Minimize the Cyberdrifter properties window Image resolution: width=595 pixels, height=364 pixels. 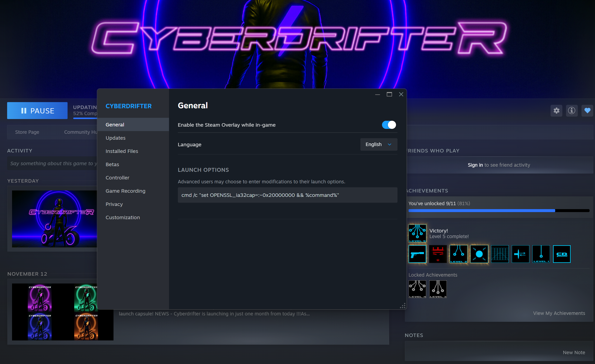[x=378, y=94]
